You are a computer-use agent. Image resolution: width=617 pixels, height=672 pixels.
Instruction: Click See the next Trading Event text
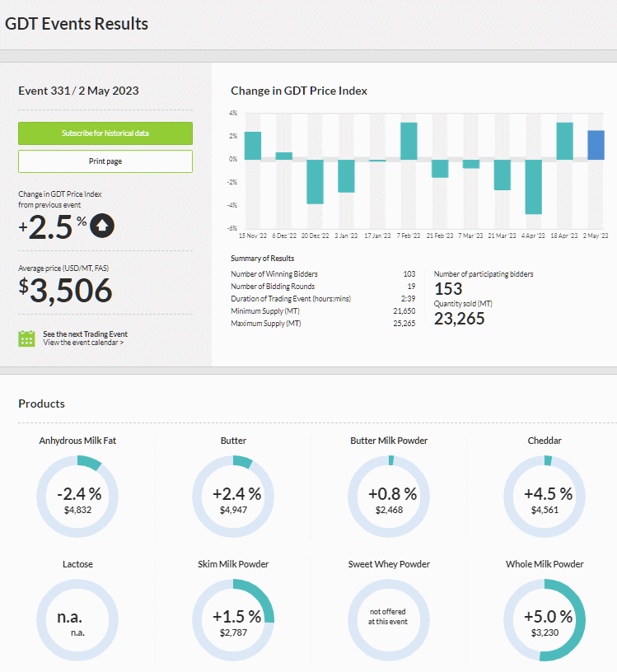click(x=86, y=334)
